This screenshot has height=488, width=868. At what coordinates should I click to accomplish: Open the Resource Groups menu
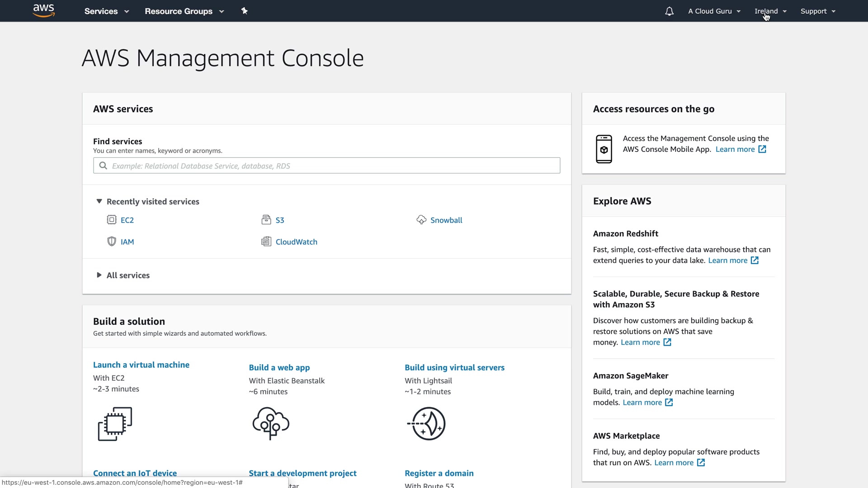[184, 11]
